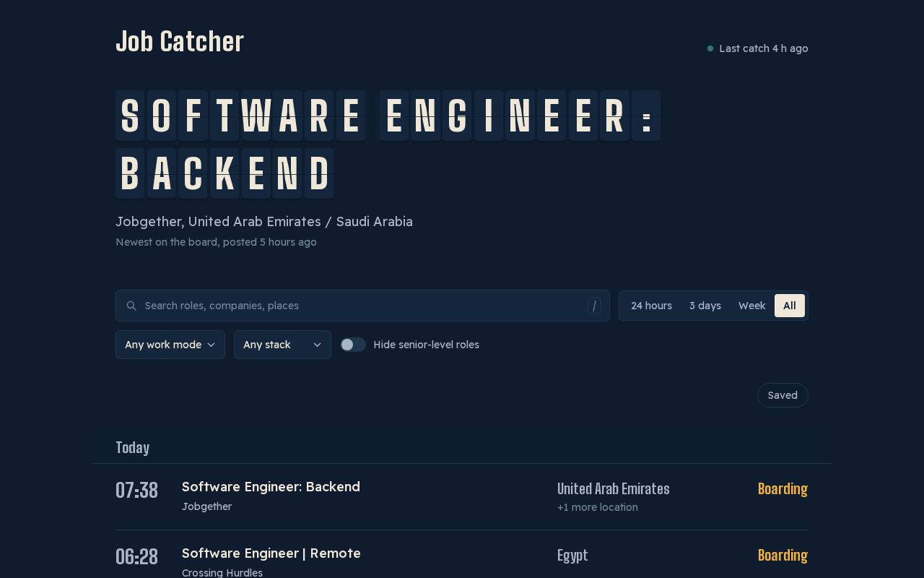Click Jobgether, United Arab Emirates / Saudi Arabia subtitle
924x578 pixels.
click(264, 222)
